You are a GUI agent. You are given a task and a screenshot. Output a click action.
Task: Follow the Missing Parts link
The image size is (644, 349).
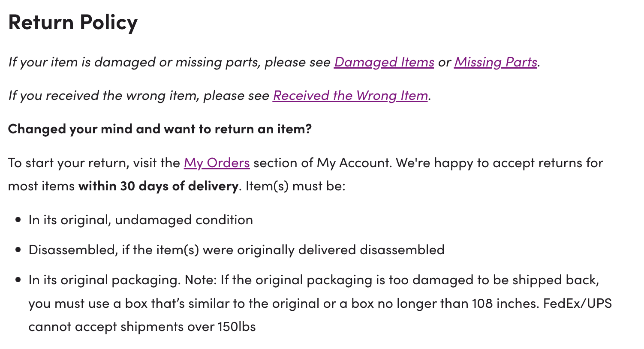[495, 62]
